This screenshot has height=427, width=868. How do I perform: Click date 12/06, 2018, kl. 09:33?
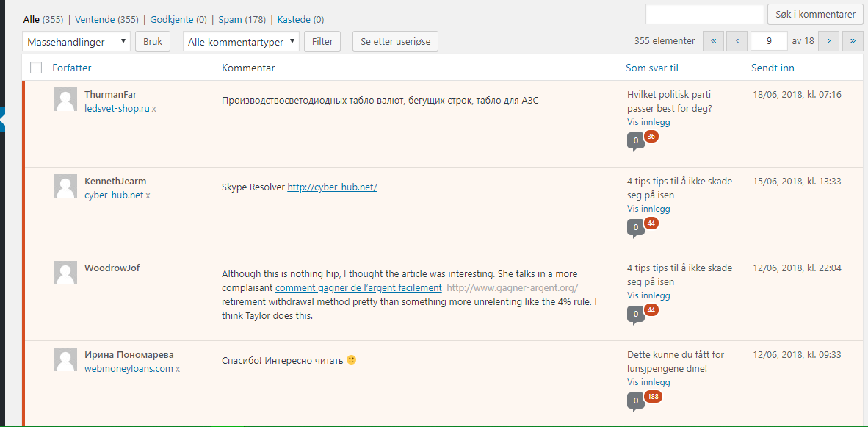coord(798,354)
